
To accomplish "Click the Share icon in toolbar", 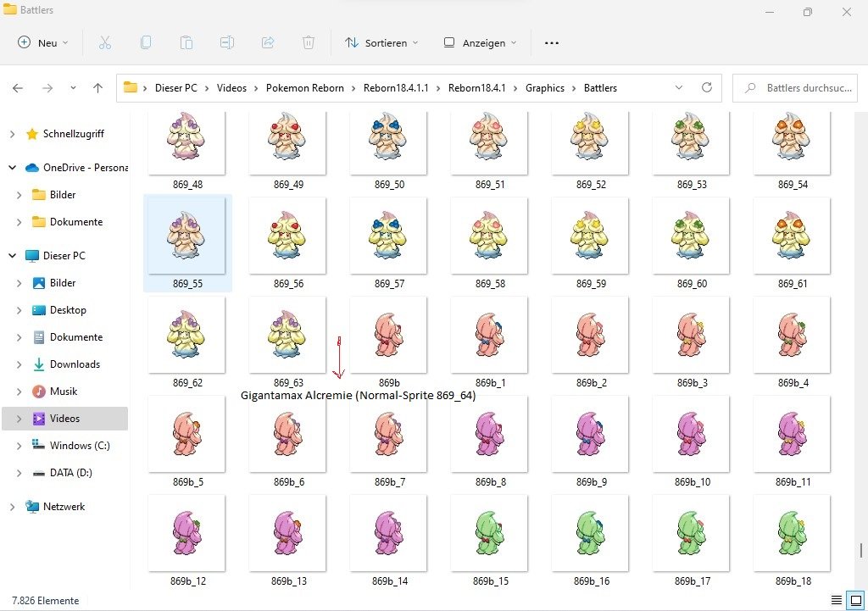I will click(268, 42).
